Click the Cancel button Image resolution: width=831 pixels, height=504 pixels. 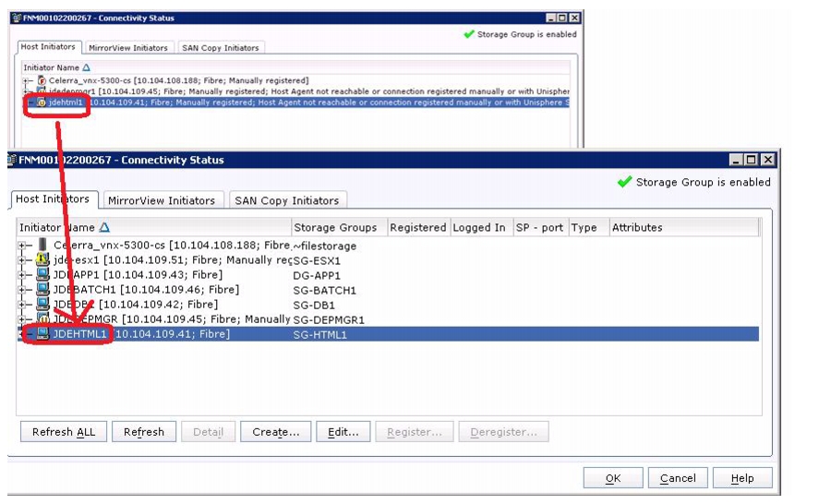coord(678,478)
